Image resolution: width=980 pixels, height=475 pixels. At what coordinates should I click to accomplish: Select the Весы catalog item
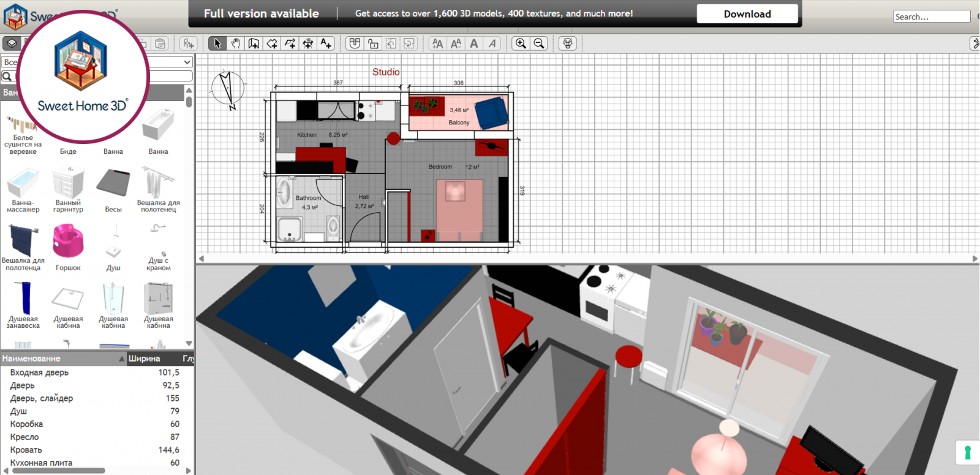[x=113, y=191]
